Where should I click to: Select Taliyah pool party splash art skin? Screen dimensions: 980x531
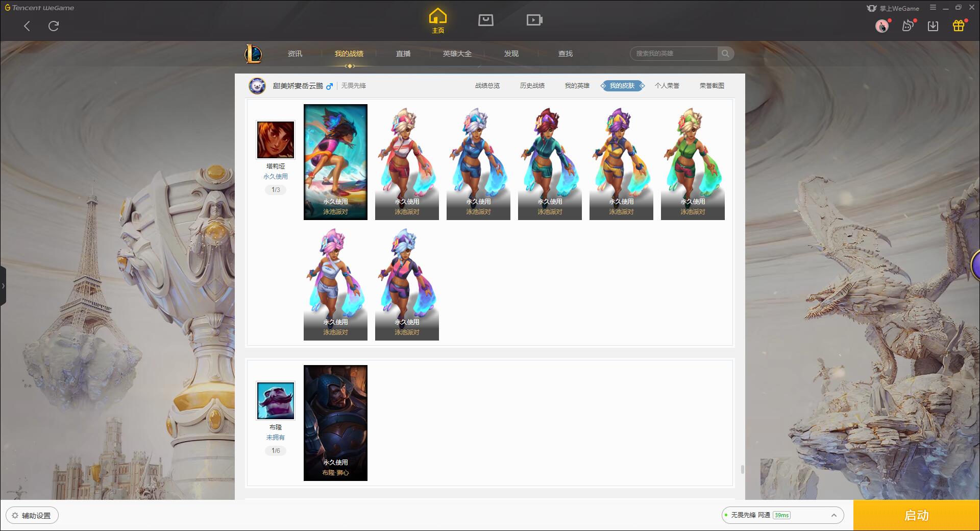[335, 162]
